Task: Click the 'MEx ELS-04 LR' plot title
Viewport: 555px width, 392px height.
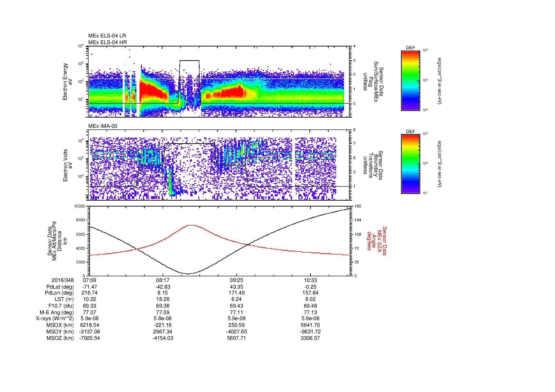Action: click(x=107, y=36)
